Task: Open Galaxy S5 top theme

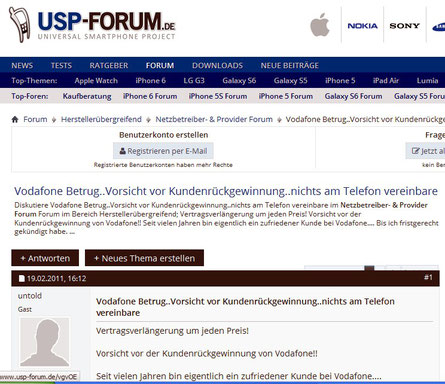Action: pos(290,81)
